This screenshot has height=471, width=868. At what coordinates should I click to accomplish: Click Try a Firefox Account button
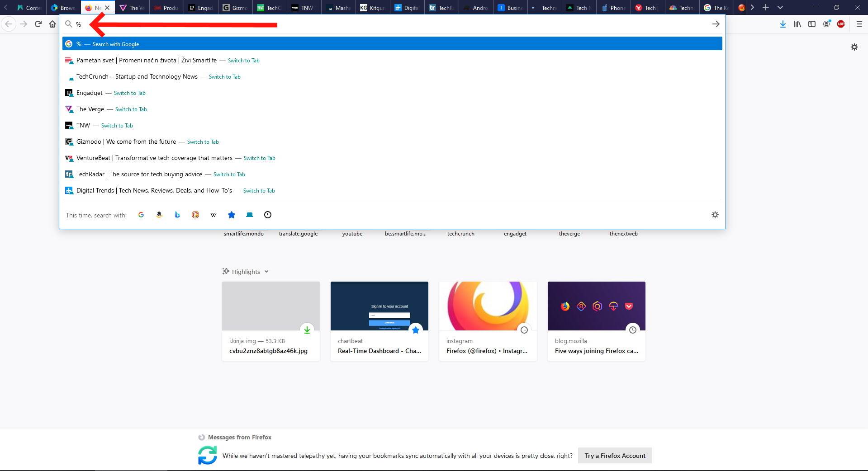pos(614,456)
